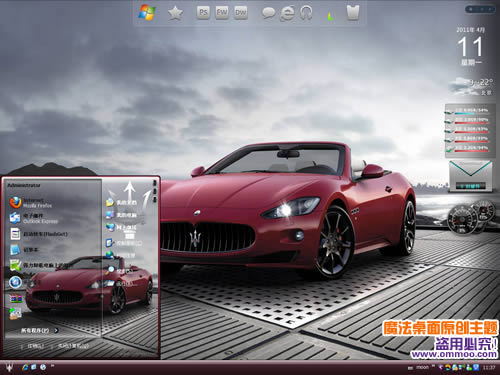Click the small green icon in the dock
Screen dimensions: 500x375
(330, 16)
